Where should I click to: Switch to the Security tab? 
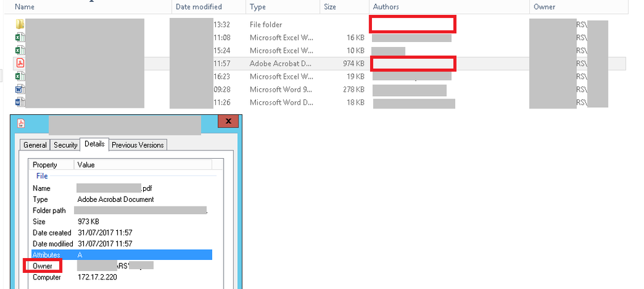[x=65, y=145]
